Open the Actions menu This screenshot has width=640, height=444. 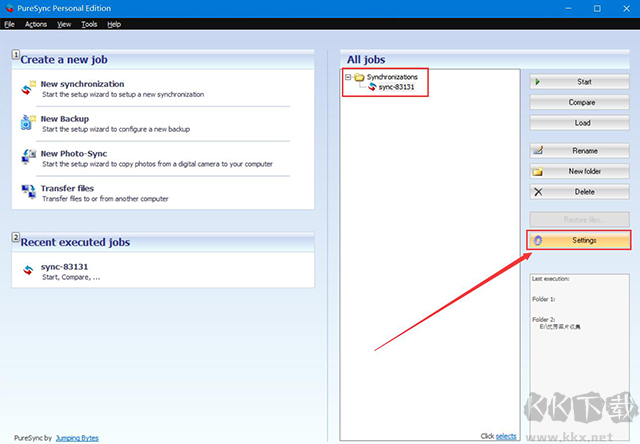click(x=36, y=24)
